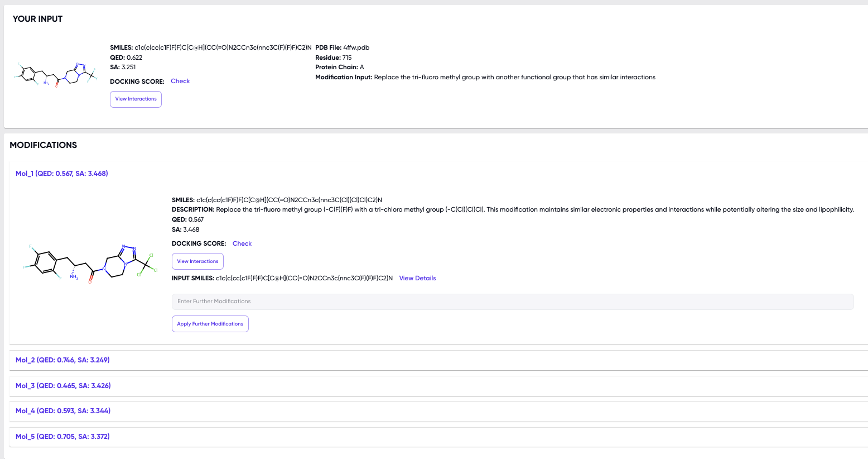Click the Mol_1 SA 3.468 value

191,230
